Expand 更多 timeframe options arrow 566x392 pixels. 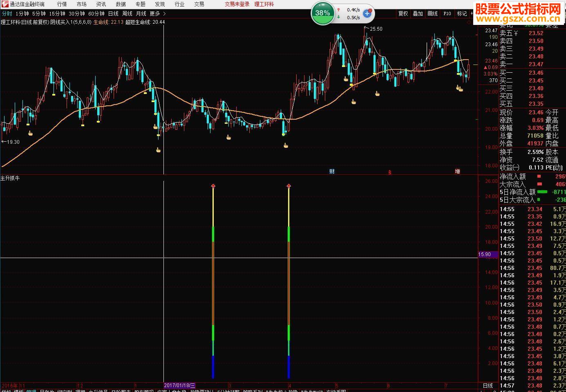(x=164, y=13)
